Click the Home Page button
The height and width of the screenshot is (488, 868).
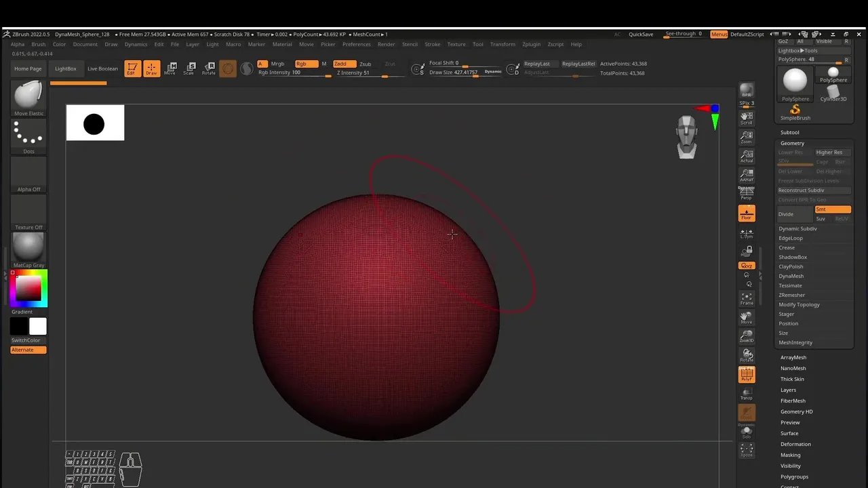pyautogui.click(x=28, y=68)
